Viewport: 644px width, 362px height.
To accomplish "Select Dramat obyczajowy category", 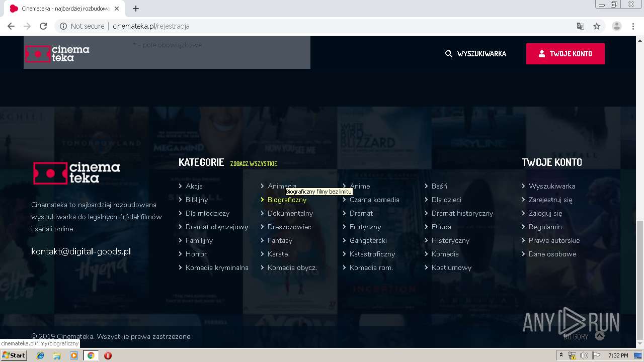I will pyautogui.click(x=216, y=227).
